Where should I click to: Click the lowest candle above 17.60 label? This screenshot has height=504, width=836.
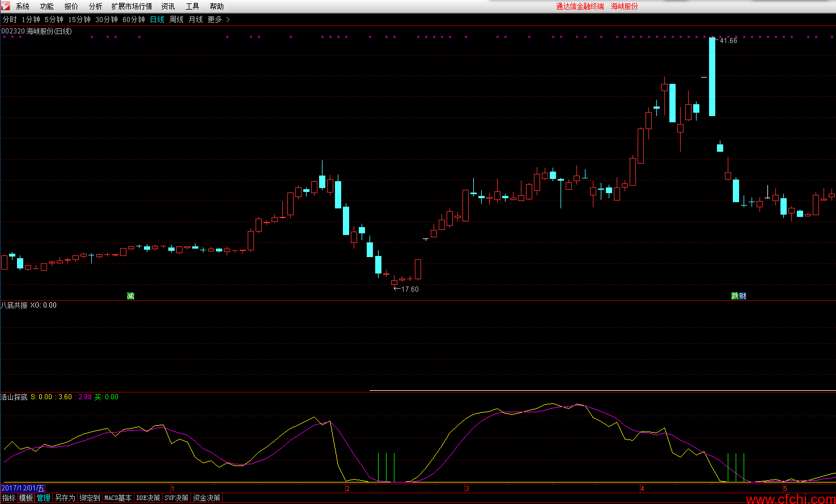pyautogui.click(x=394, y=281)
